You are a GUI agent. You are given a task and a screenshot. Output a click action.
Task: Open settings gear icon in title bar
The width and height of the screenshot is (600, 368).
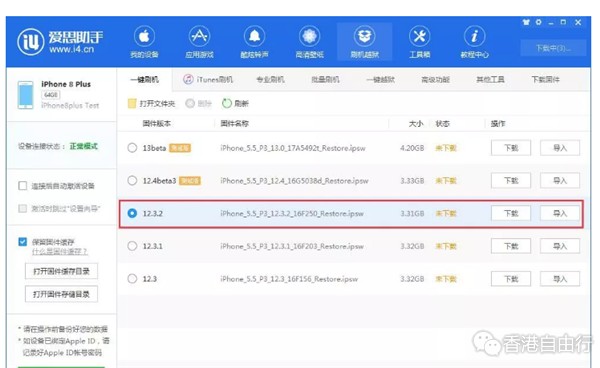539,22
